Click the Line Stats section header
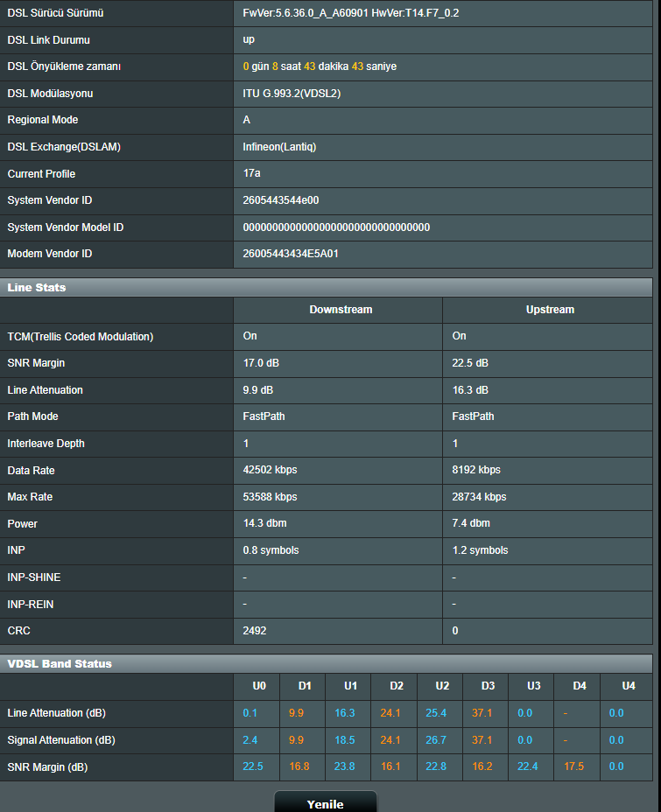This screenshot has height=812, width=661. point(37,287)
